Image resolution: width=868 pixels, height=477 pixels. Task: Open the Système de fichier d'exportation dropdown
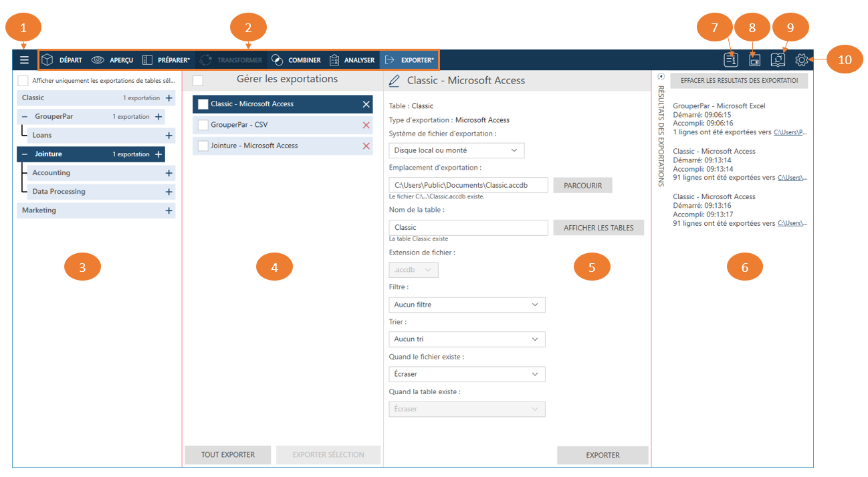point(457,150)
